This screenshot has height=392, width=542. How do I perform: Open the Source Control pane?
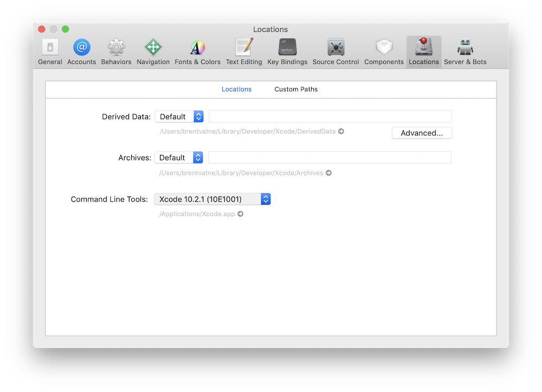[x=335, y=52]
